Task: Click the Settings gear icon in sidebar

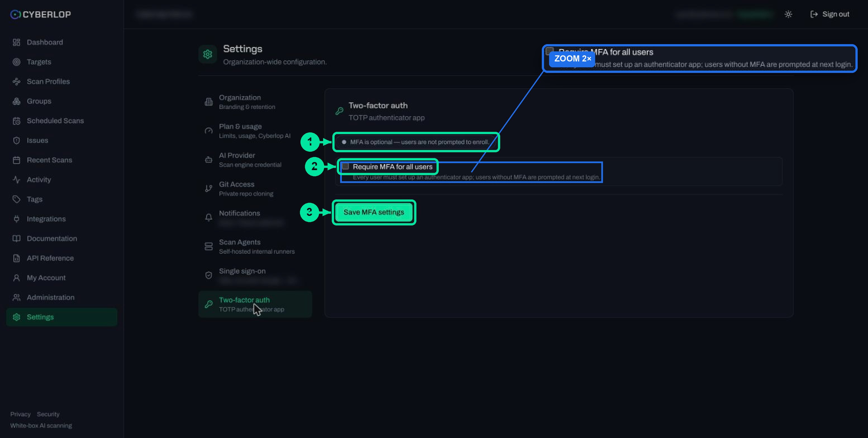Action: pyautogui.click(x=16, y=317)
